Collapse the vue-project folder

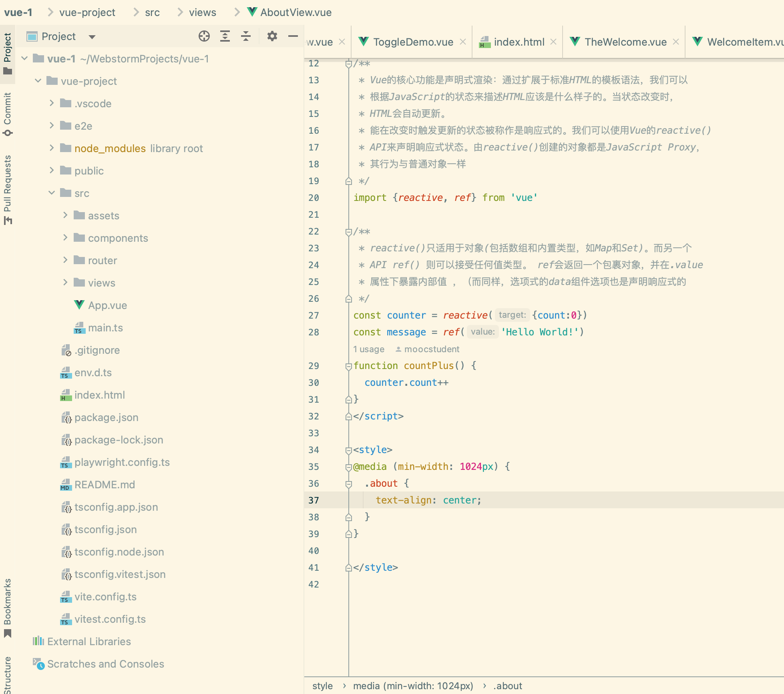[38, 81]
